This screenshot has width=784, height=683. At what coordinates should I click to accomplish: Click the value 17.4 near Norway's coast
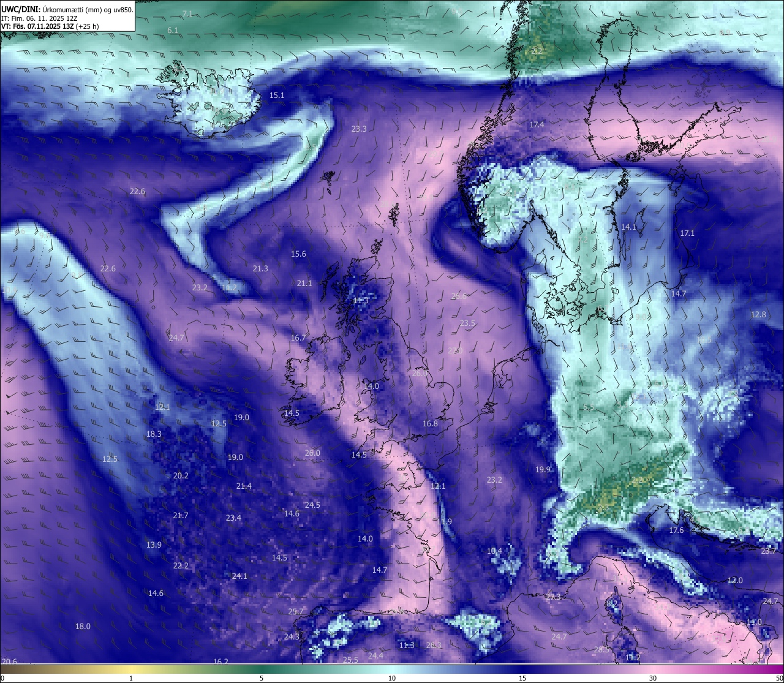[x=537, y=124]
